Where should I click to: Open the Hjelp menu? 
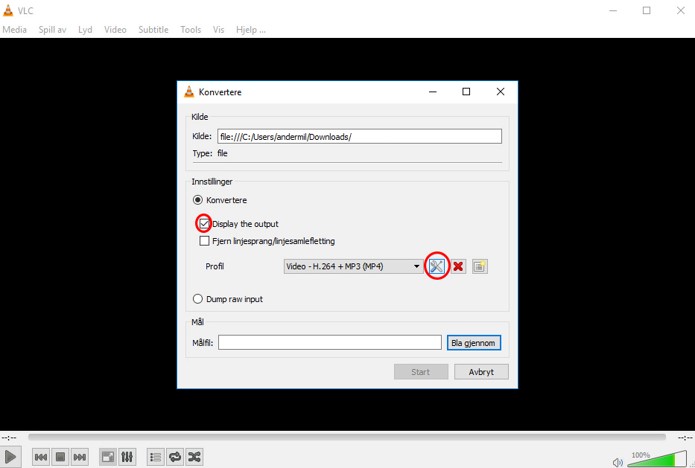tap(251, 30)
